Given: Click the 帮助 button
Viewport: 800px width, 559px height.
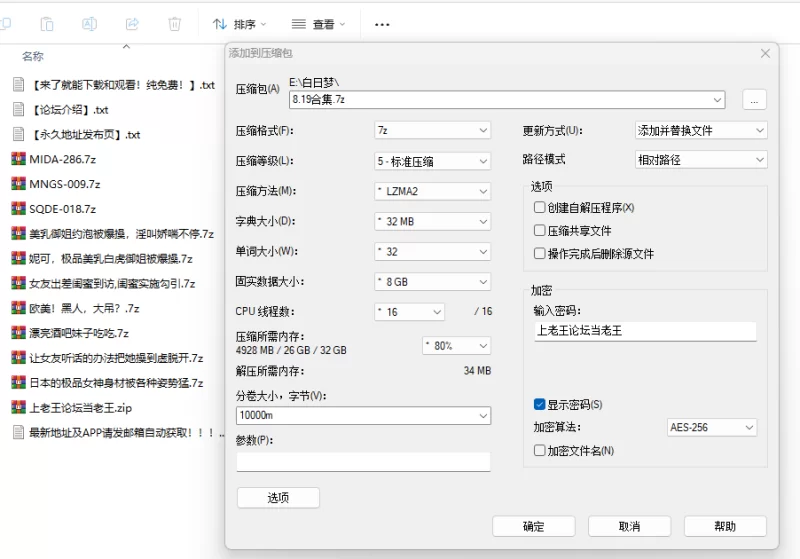Looking at the screenshot, I should pos(725,526).
